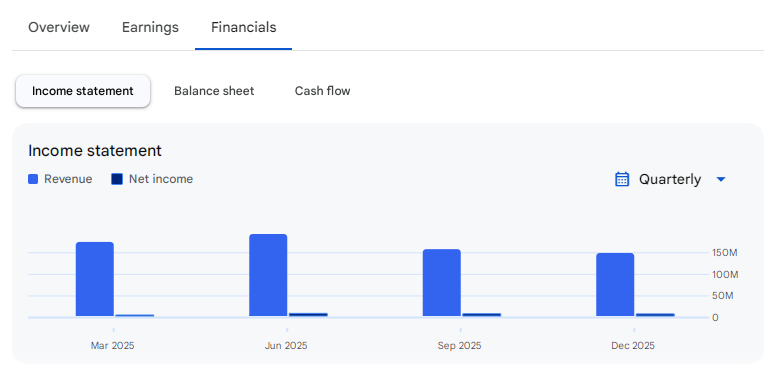777x374 pixels.
Task: Click the Jun 2025 axis label
Action: (286, 346)
